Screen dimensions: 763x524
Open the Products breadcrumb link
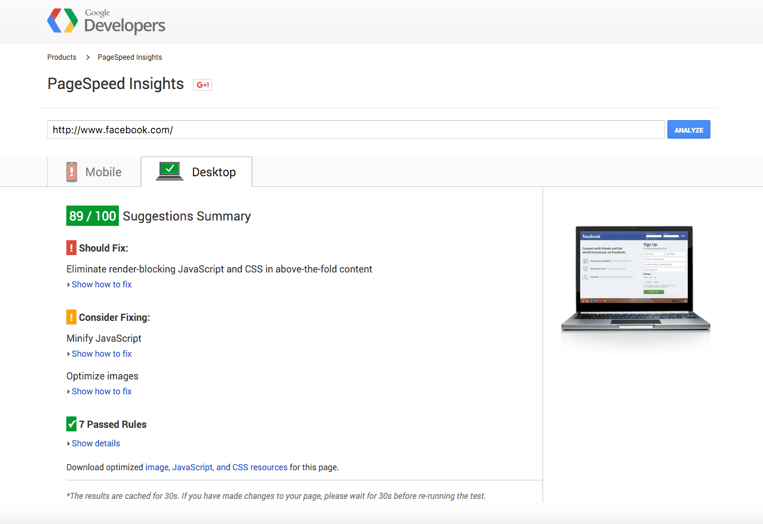pos(62,57)
